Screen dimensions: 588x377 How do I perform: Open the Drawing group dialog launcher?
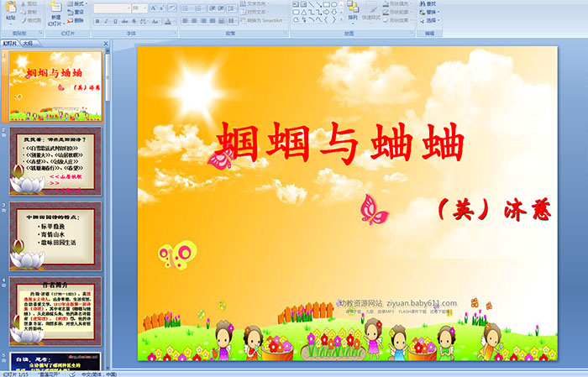point(412,33)
